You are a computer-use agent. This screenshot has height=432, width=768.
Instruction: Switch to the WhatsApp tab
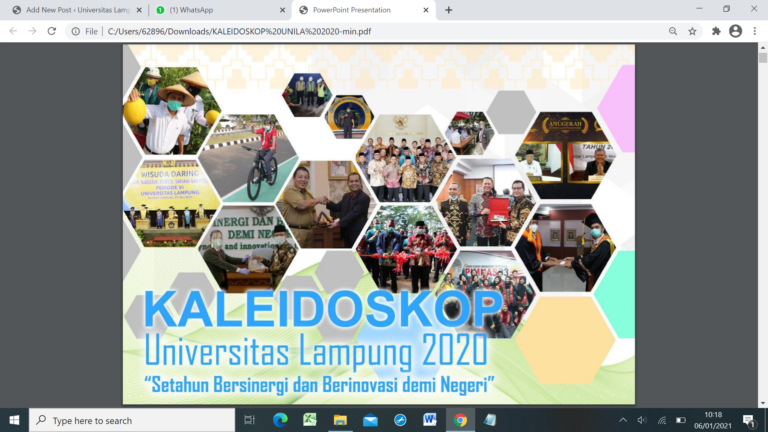tap(219, 10)
